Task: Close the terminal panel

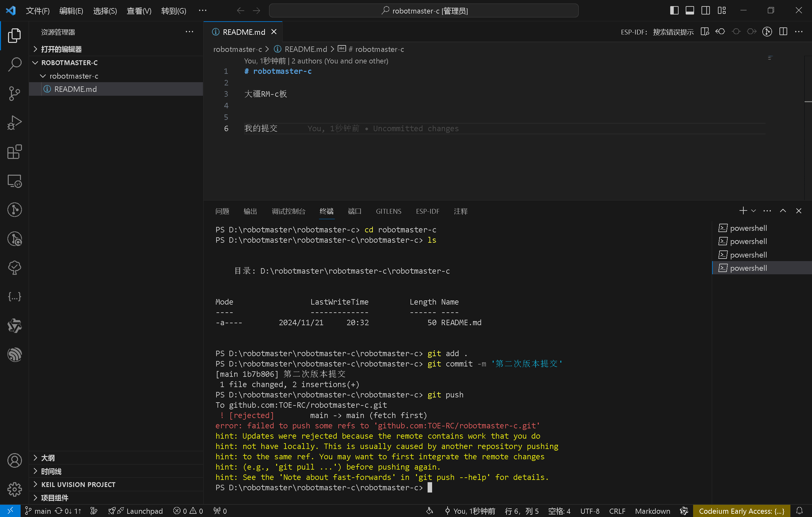Action: [x=799, y=211]
